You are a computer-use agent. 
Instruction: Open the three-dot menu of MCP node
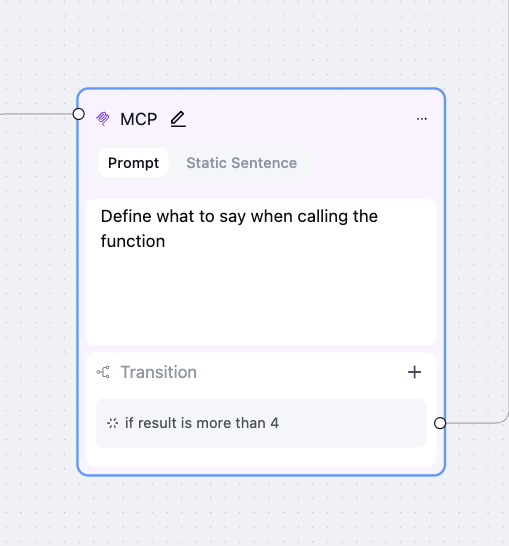point(422,119)
